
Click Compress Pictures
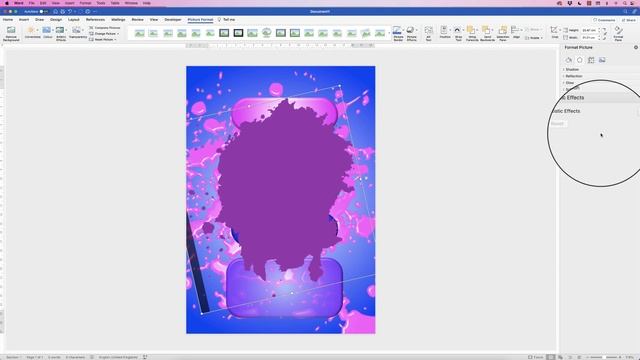104,28
